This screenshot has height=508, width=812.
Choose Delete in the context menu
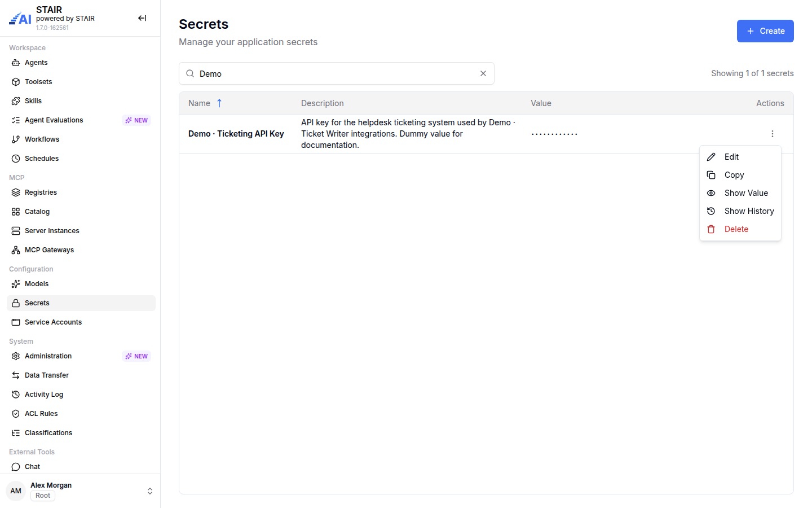[740, 229]
